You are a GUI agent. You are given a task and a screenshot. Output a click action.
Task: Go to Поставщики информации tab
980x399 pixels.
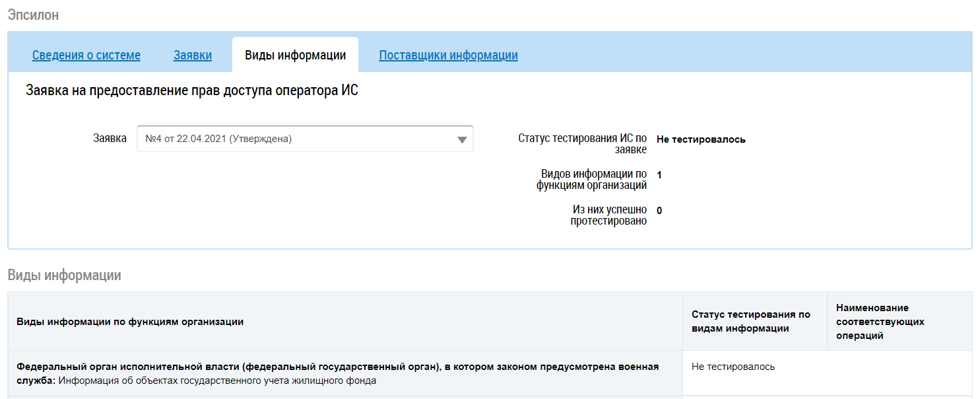pos(448,55)
